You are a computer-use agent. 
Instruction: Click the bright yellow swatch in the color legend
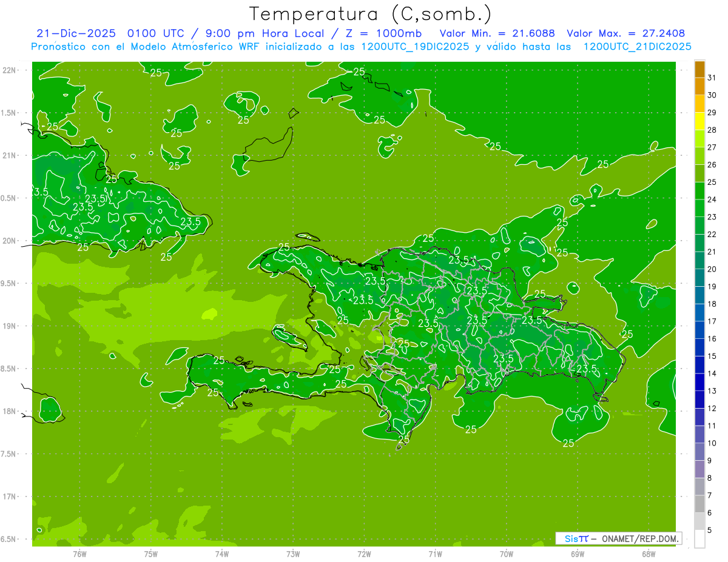tap(699, 122)
